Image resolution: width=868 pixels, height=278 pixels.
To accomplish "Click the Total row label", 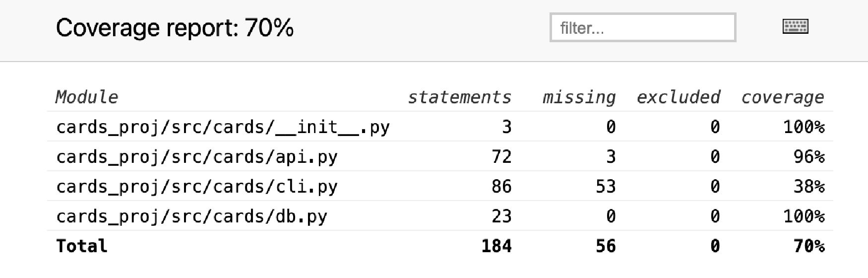I will (x=82, y=246).
